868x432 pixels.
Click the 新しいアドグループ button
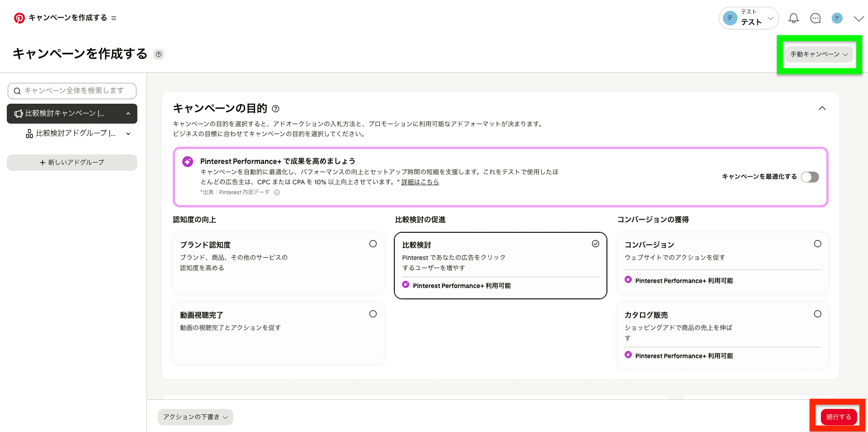[72, 163]
